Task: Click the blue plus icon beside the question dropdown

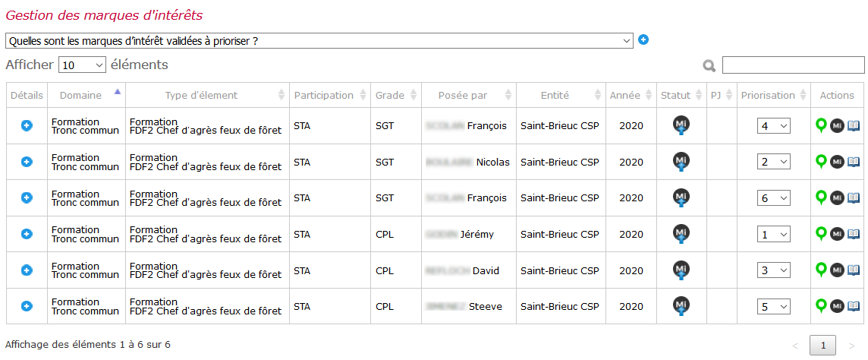Action: (x=643, y=40)
